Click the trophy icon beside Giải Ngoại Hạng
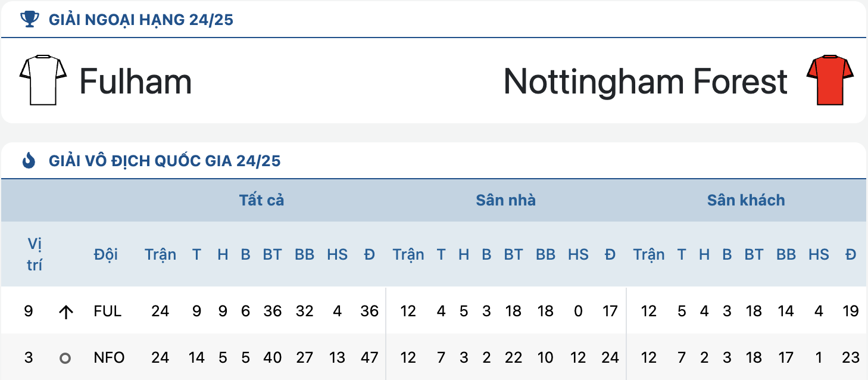Image resolution: width=868 pixels, height=380 pixels. [29, 20]
